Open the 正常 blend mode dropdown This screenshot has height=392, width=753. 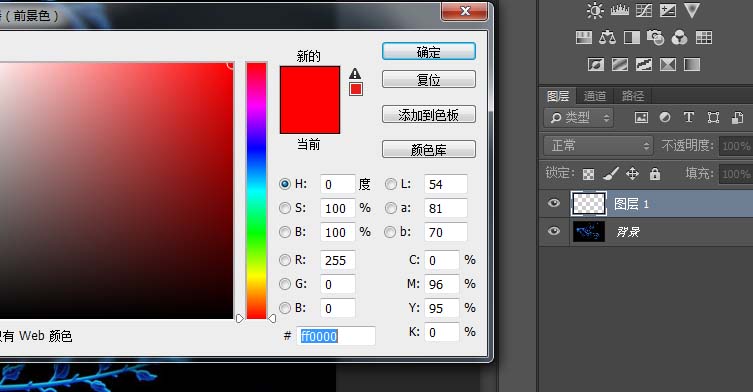(x=598, y=146)
